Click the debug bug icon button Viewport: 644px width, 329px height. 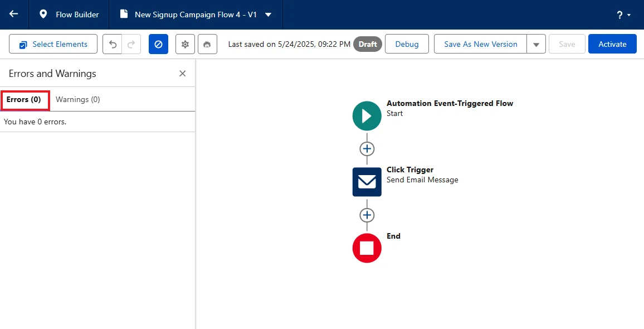[207, 44]
